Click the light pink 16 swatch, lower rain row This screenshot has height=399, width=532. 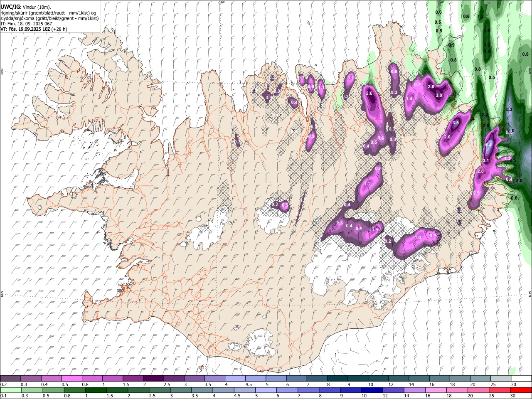click(x=436, y=390)
